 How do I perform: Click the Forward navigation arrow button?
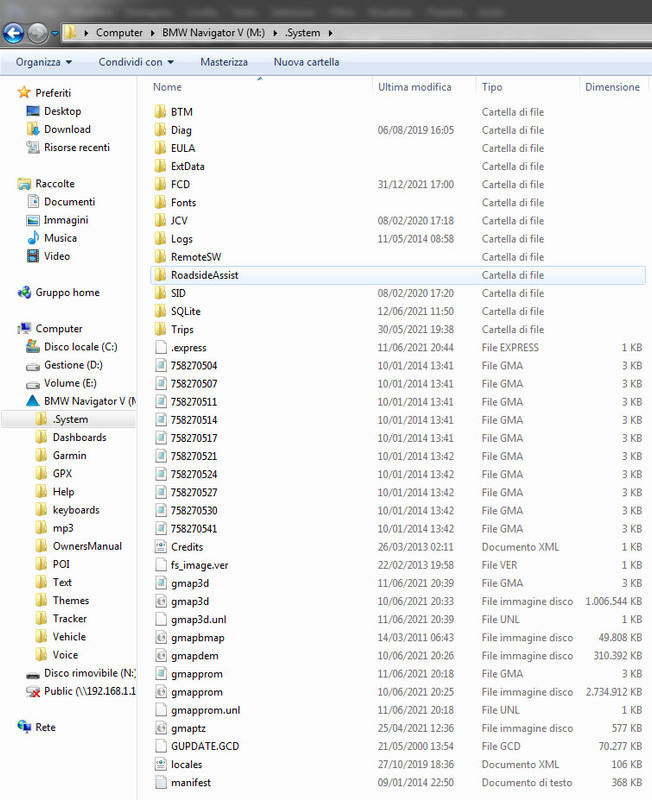click(x=38, y=33)
